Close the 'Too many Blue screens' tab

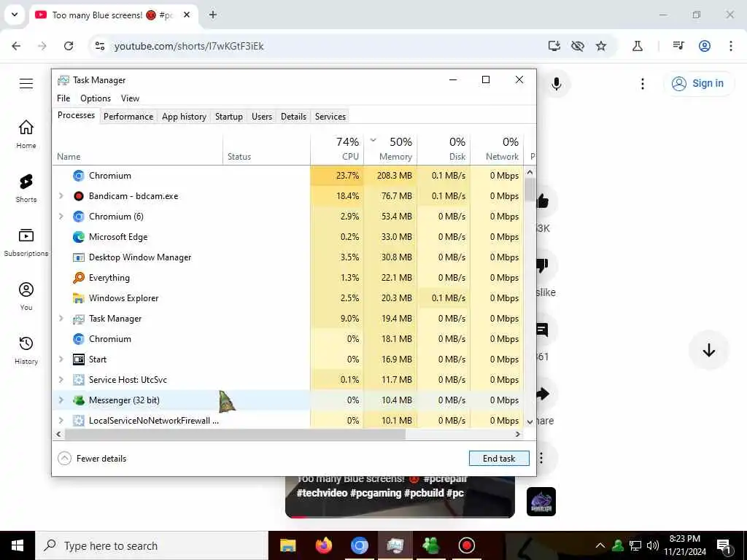pos(187,15)
